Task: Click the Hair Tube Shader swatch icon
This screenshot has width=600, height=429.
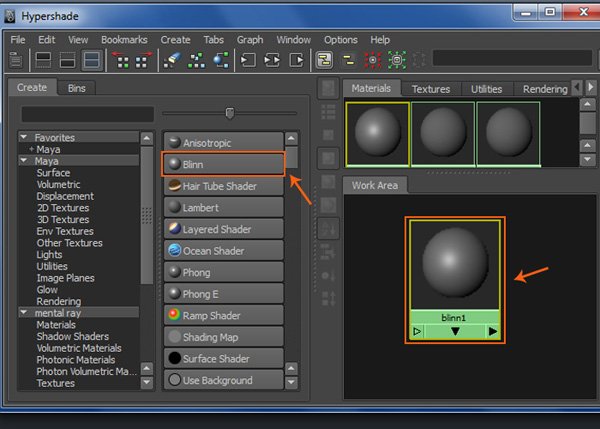Action: [174, 186]
